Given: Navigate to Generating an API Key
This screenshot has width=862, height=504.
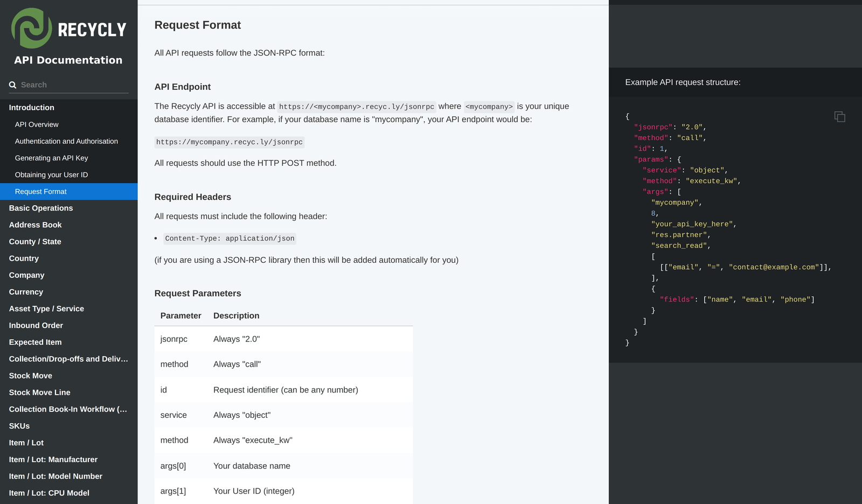Looking at the screenshot, I should (68, 158).
